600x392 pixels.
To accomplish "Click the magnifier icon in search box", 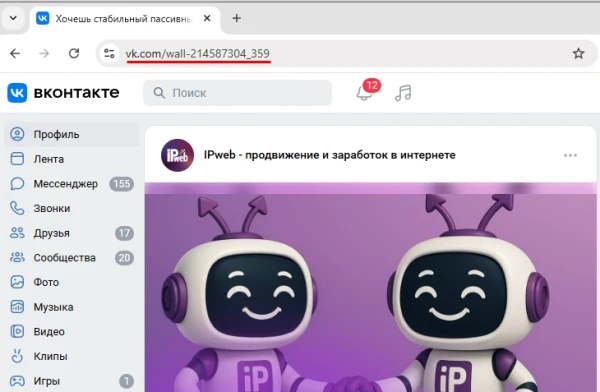I will click(159, 93).
